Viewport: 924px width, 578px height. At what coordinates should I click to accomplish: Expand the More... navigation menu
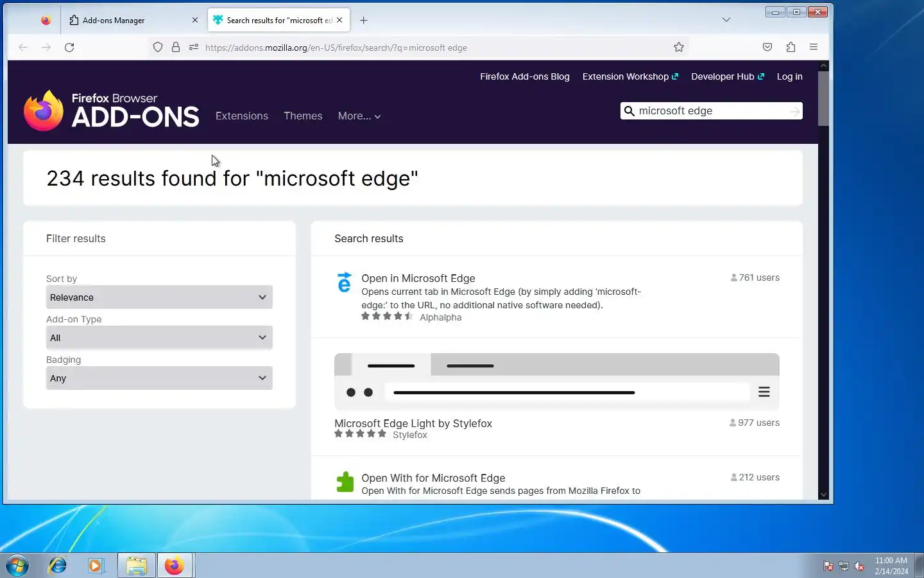[x=359, y=116]
